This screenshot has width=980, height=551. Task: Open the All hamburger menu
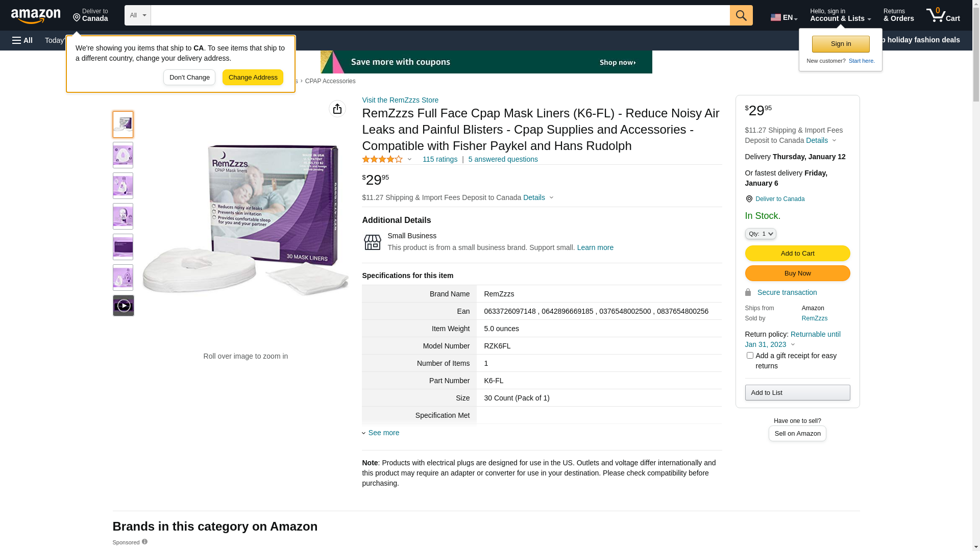point(22,40)
